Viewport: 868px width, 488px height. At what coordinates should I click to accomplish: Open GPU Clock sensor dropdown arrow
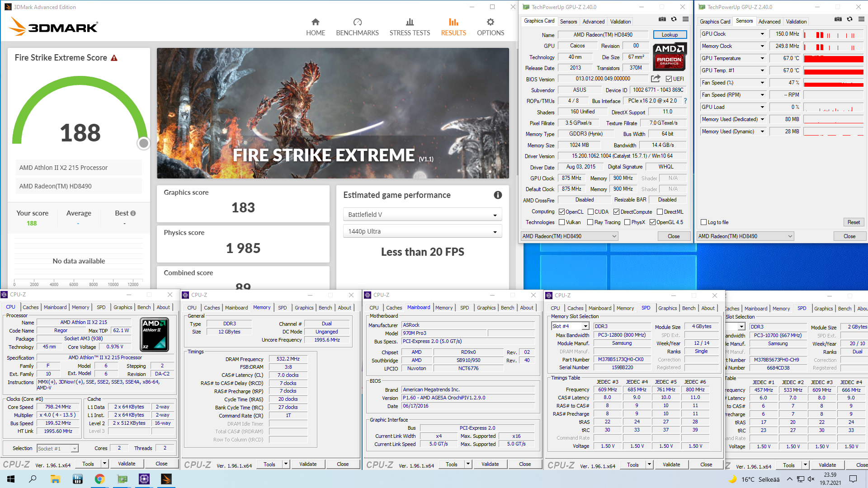point(762,34)
